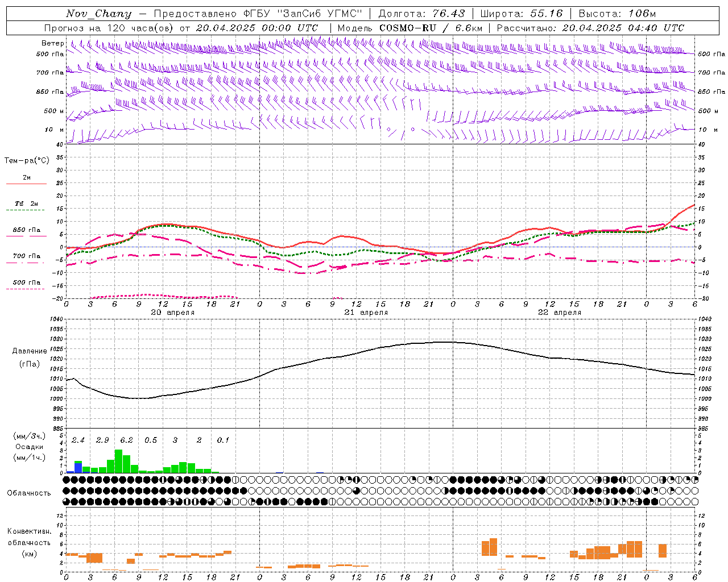The image size is (728, 582).
Task: Click the model label COSMO-RU / 6.6км
Action: pyautogui.click(x=431, y=28)
